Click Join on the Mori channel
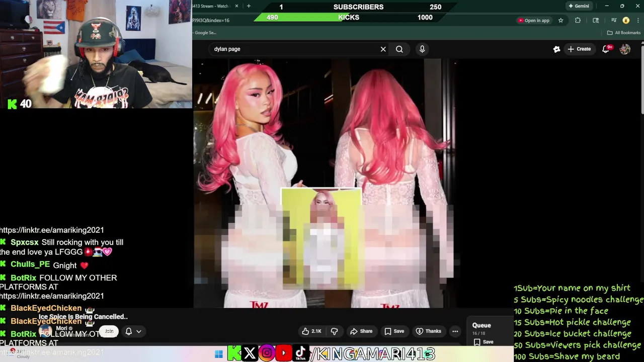The height and width of the screenshot is (362, 644). tap(109, 331)
